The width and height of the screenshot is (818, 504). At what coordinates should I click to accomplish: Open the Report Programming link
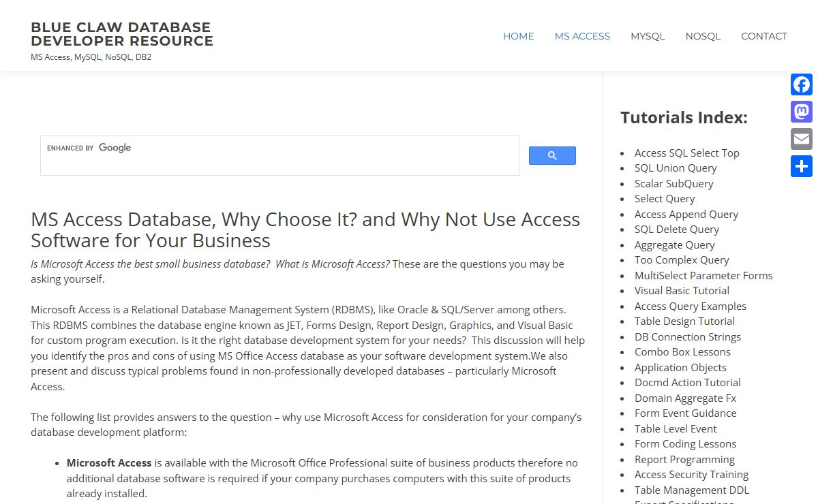click(685, 459)
